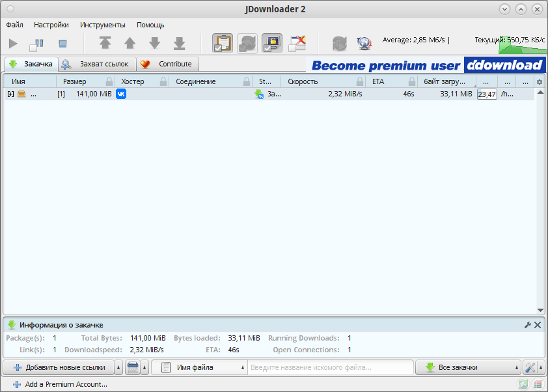Viewport: 548px width, 392px height.
Task: Start downloads with the play icon
Action: click(13, 44)
